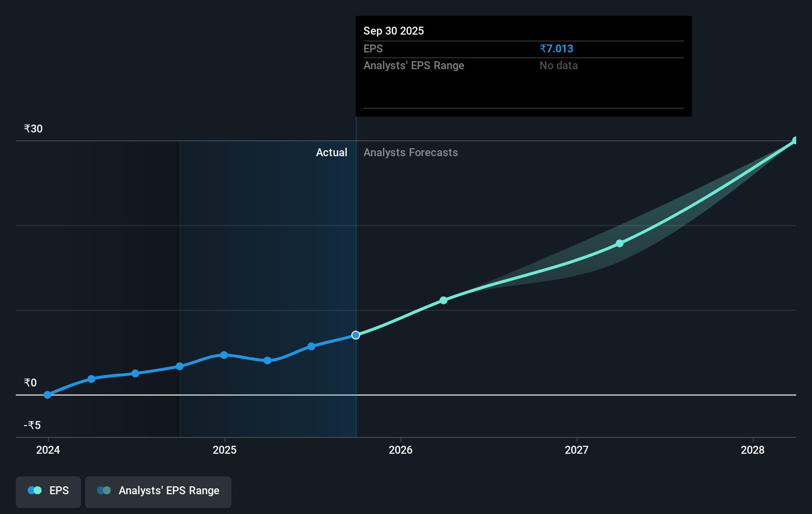This screenshot has height=514, width=812.
Task: Click the peak 2025 actual data point
Action: [224, 355]
